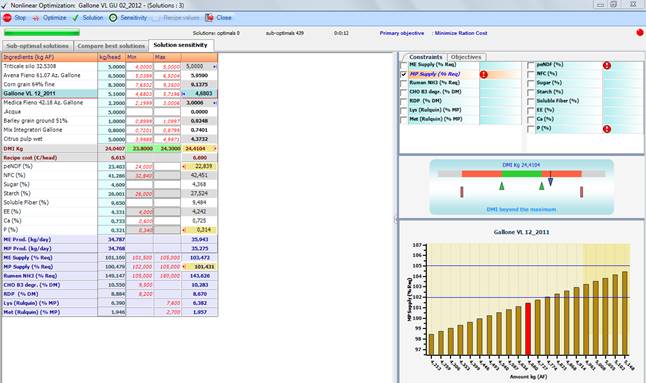Click the left green triangle on DMI gauge
646x383 pixels.
click(x=502, y=186)
